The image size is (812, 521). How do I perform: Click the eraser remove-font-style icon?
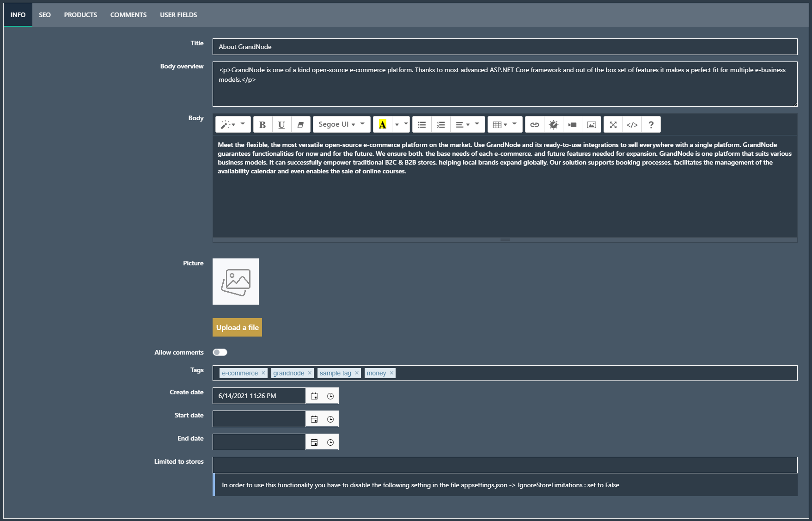300,124
